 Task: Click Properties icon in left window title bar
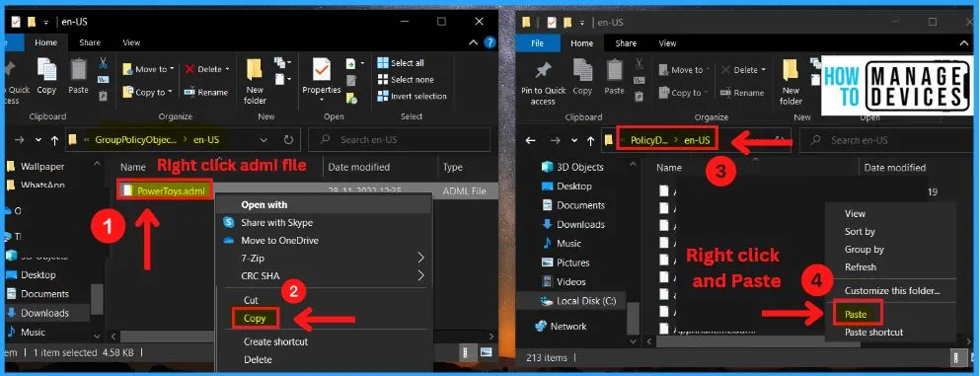15,22
